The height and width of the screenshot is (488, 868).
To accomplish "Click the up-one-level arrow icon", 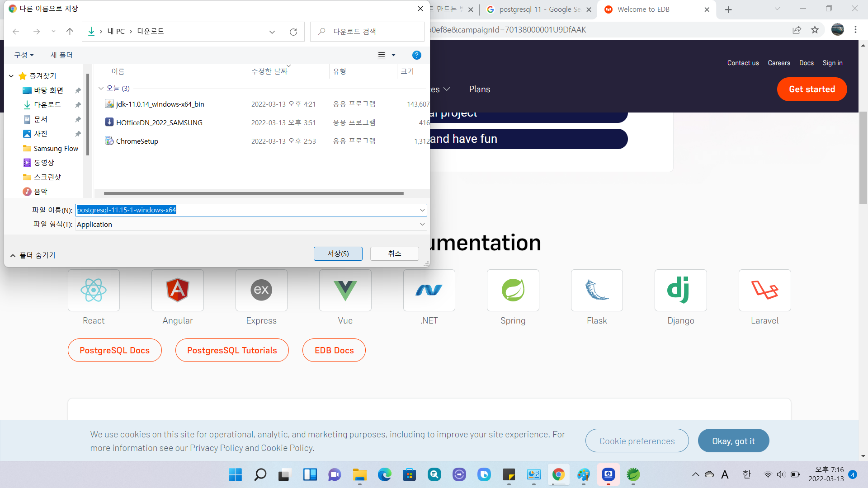I will tap(70, 32).
